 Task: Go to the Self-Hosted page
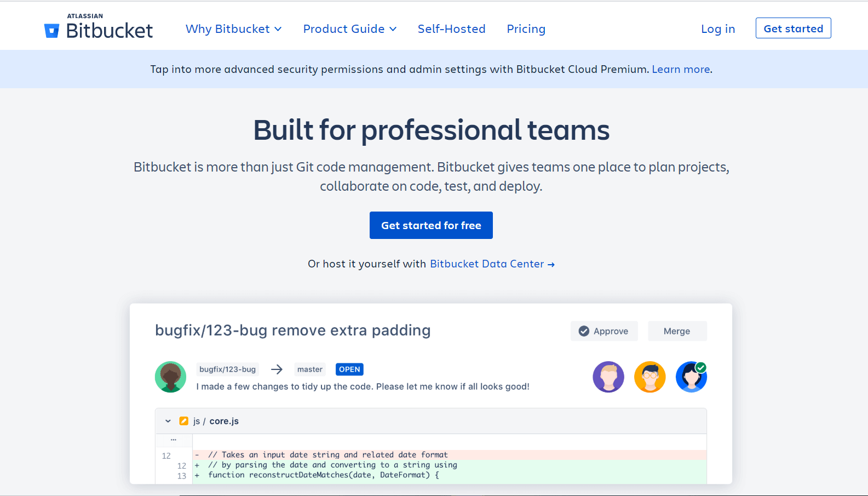(x=452, y=29)
